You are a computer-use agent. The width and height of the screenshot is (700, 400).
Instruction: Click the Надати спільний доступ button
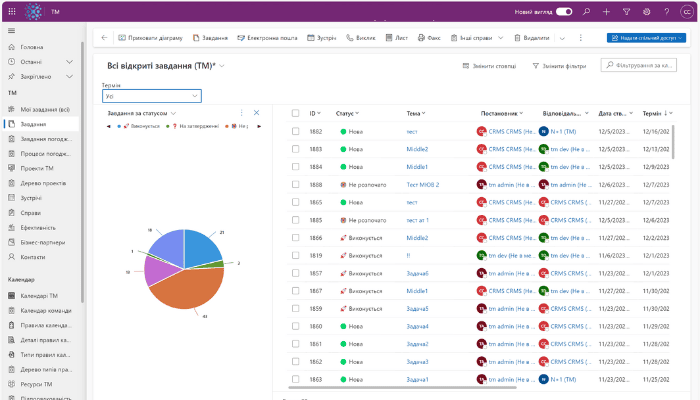[x=648, y=38]
